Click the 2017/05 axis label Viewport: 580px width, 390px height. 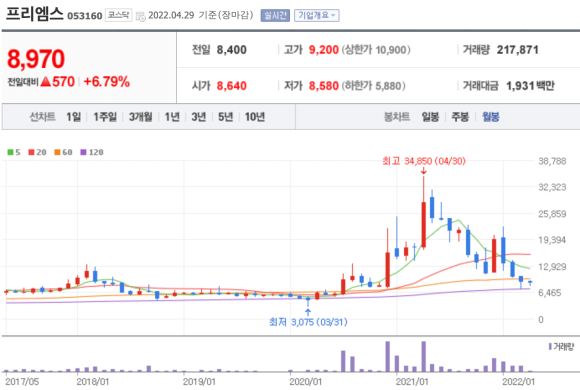22,381
